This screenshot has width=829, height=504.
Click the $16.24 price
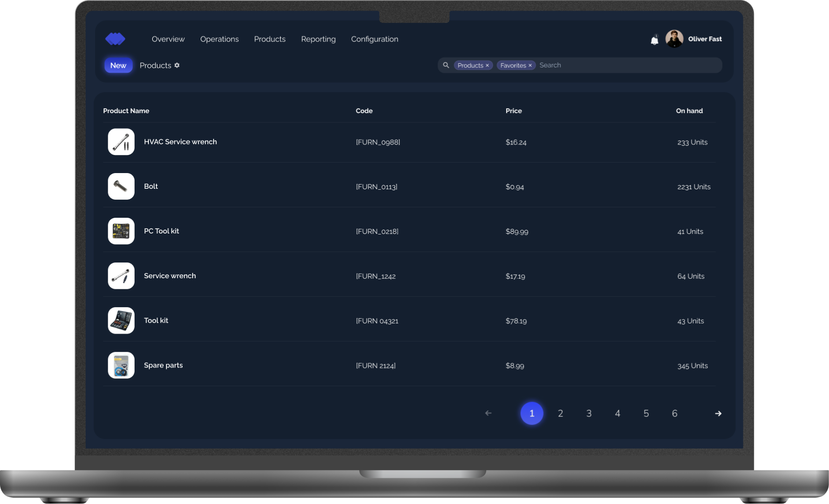(x=516, y=142)
